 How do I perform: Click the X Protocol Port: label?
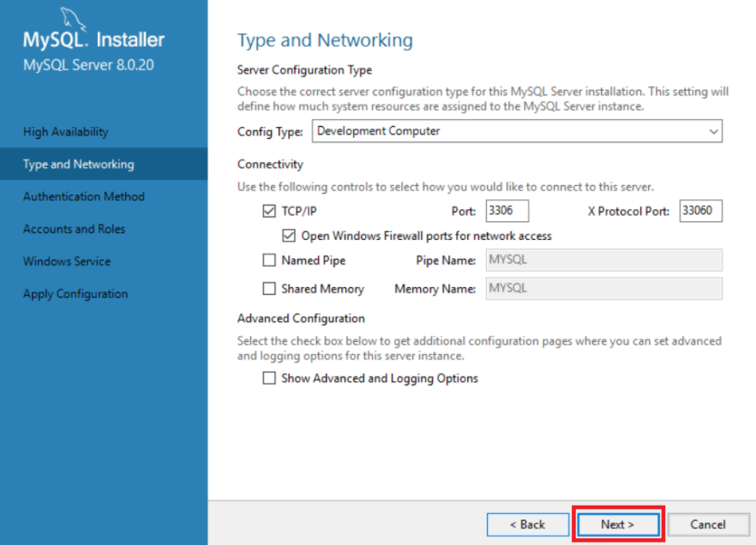pos(628,212)
